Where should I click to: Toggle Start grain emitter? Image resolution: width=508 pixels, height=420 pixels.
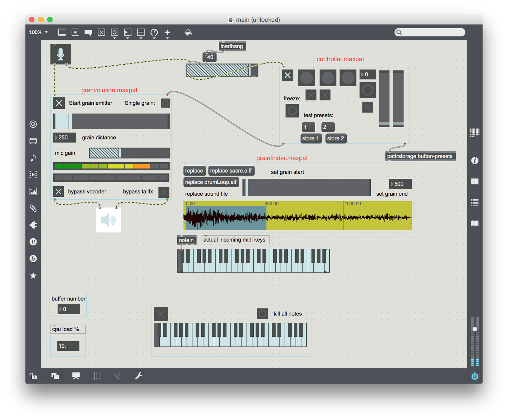tap(59, 103)
